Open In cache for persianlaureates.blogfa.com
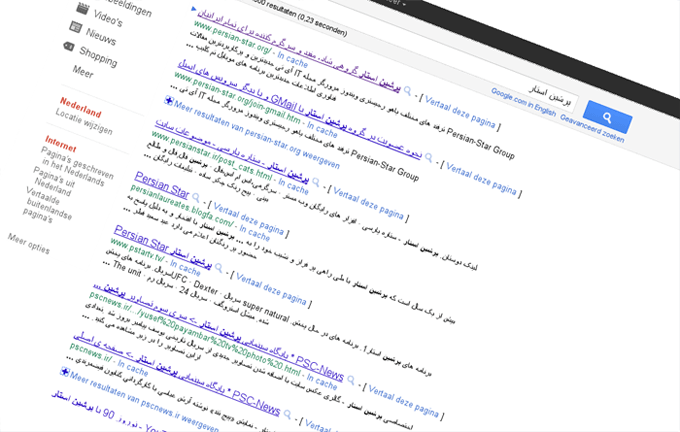 pyautogui.click(x=255, y=233)
